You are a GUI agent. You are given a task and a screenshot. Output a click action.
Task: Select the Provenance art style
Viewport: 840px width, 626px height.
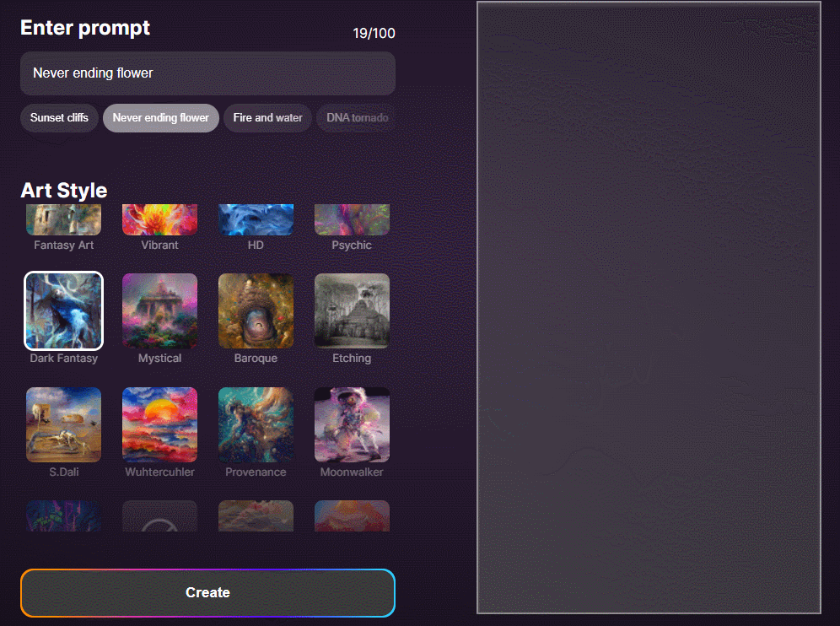coord(256,424)
